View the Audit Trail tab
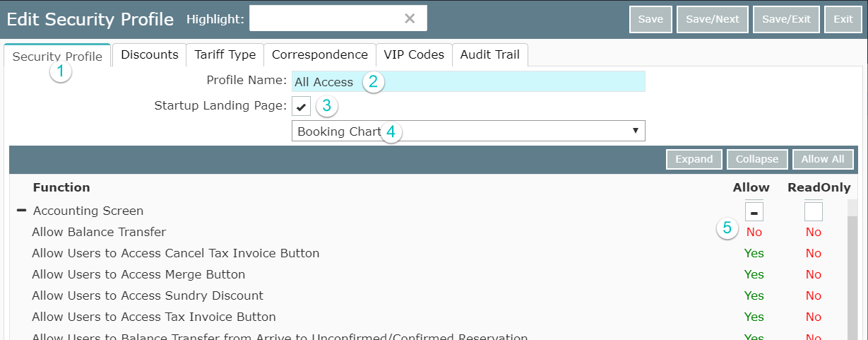Screen dimensions: 868x340 point(489,54)
